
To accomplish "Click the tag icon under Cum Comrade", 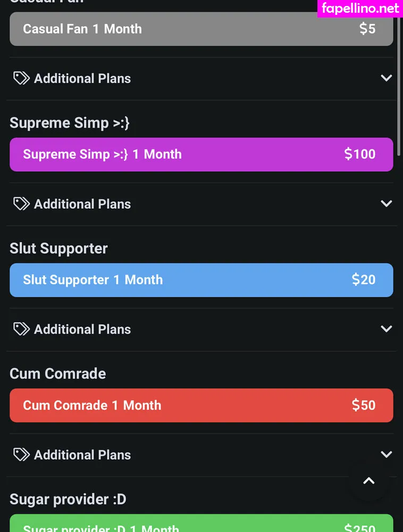I will coord(21,455).
